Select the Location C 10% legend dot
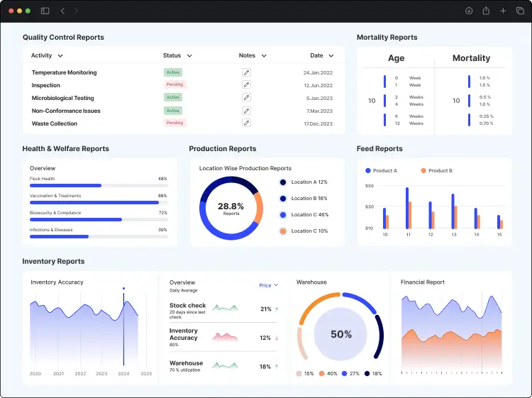The height and width of the screenshot is (398, 532). coord(283,231)
